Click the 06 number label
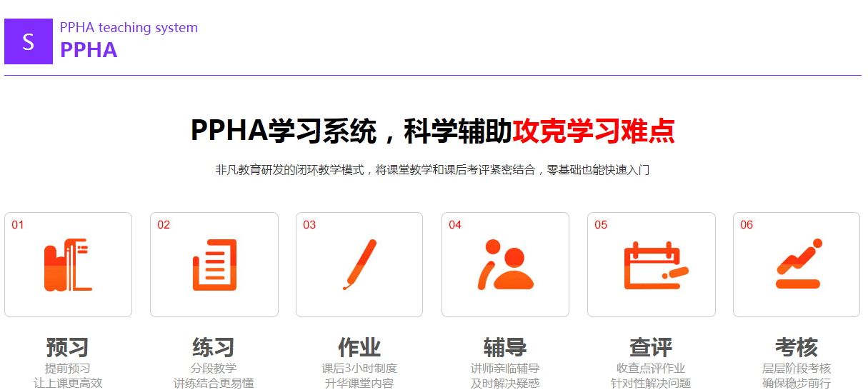 [x=747, y=225]
